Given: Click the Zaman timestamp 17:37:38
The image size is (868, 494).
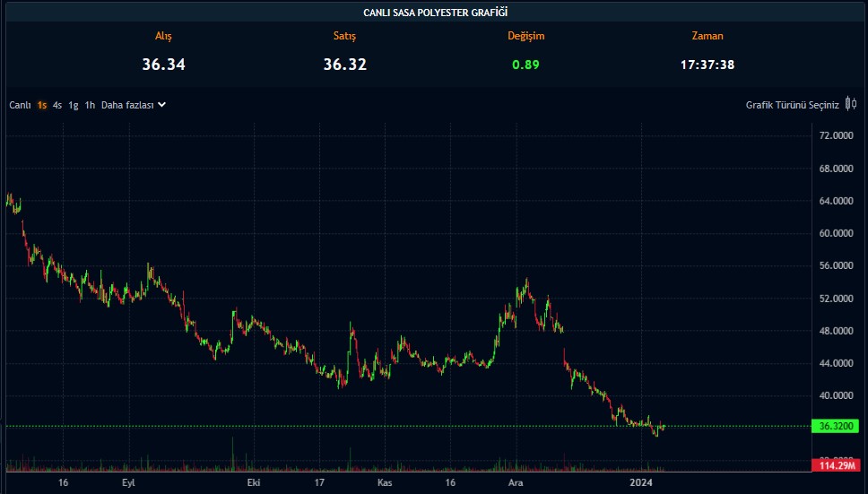Looking at the screenshot, I should 707,65.
